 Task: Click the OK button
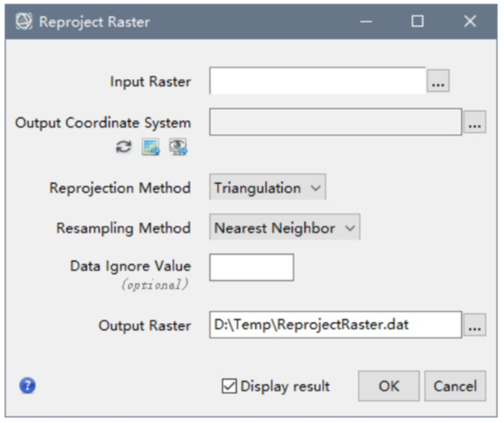tap(389, 386)
